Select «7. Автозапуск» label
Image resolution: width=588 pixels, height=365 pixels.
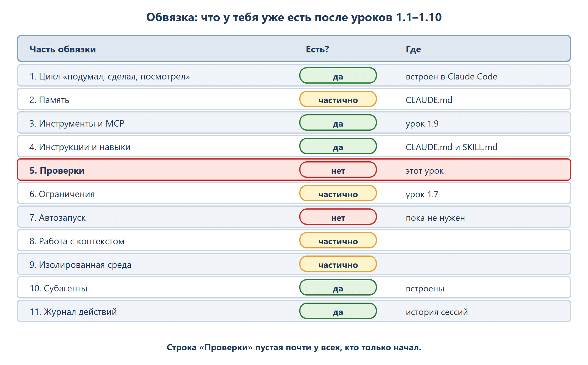tap(58, 218)
